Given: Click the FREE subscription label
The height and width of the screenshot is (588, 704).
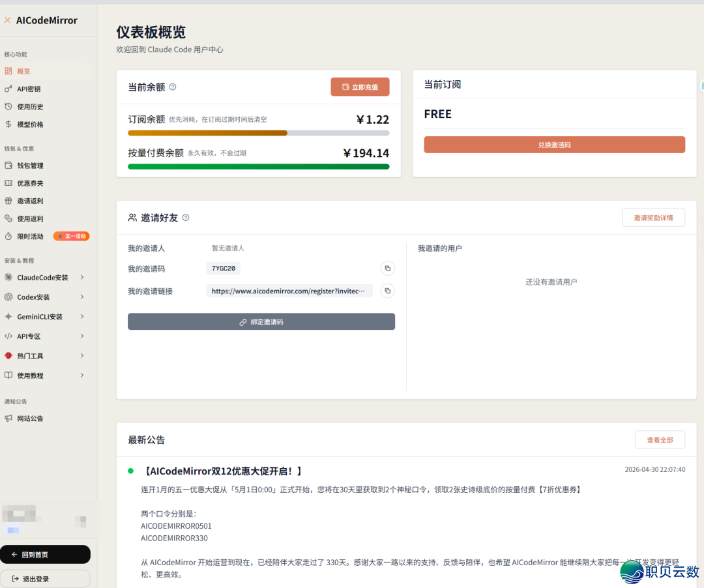Looking at the screenshot, I should [x=438, y=114].
